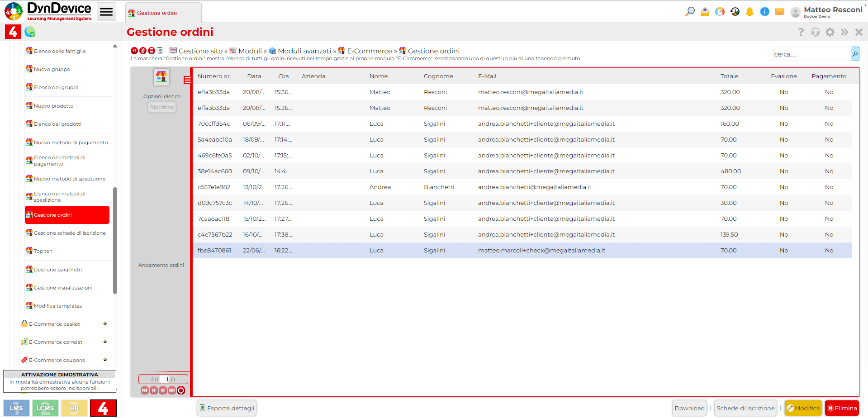Screen dimensions: 868x418
Task: Open notifications via the bell icon
Action: [749, 11]
